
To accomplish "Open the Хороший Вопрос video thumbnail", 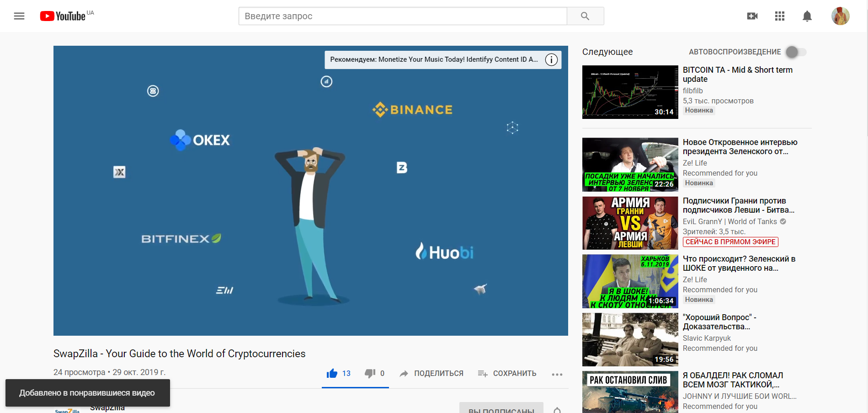I will 630,339.
